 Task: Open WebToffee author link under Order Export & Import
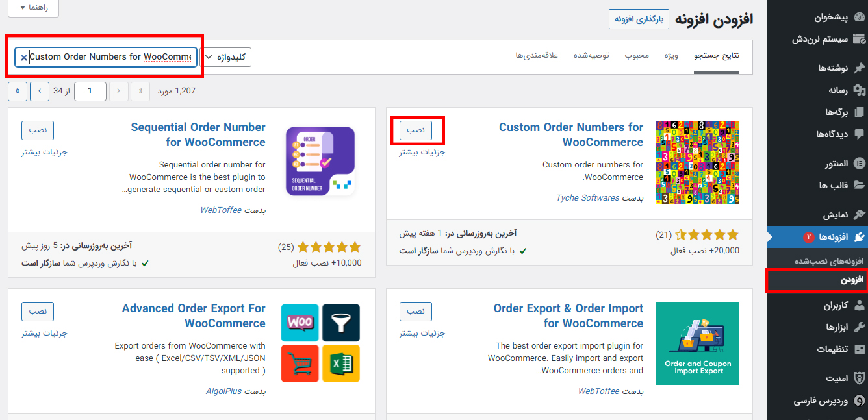[599, 391]
